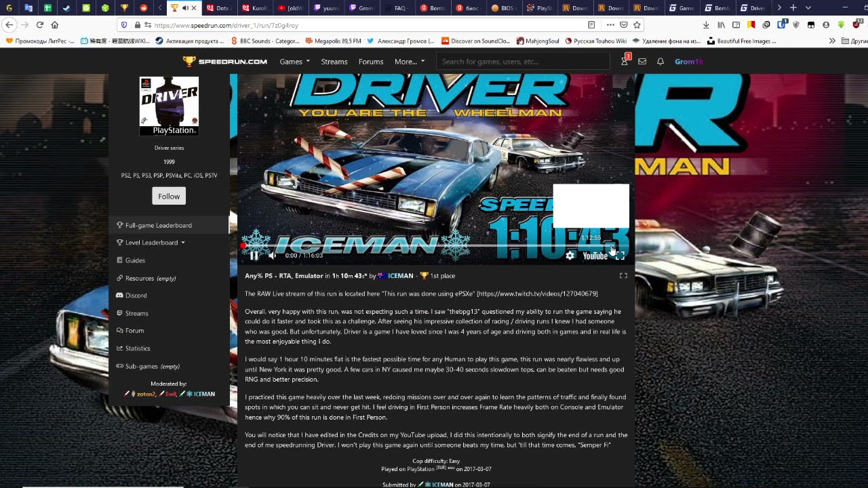Toggle reader view in address bar
The width and height of the screenshot is (868, 488).
pyautogui.click(x=591, y=24)
